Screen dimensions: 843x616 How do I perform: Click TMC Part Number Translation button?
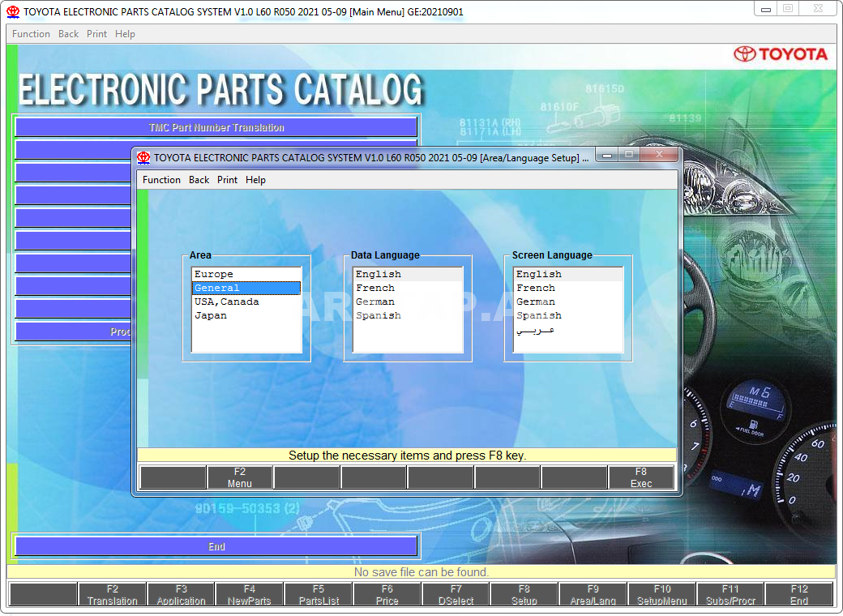216,127
